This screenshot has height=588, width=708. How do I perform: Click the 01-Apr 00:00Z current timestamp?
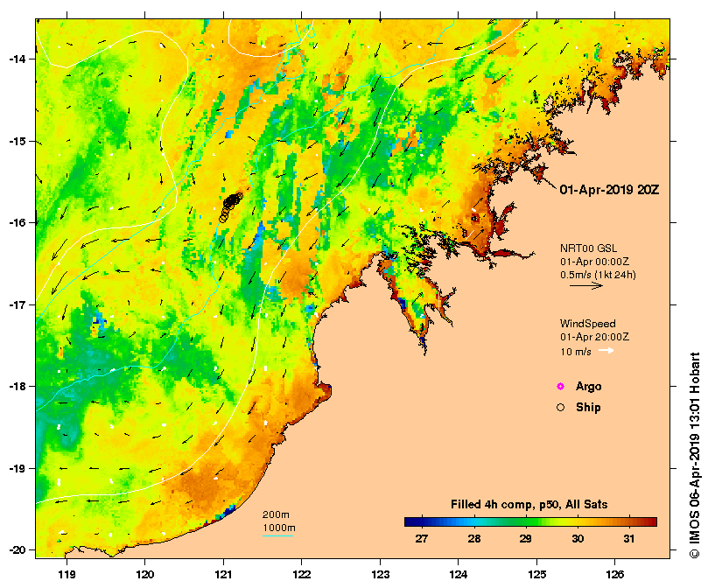click(x=594, y=262)
